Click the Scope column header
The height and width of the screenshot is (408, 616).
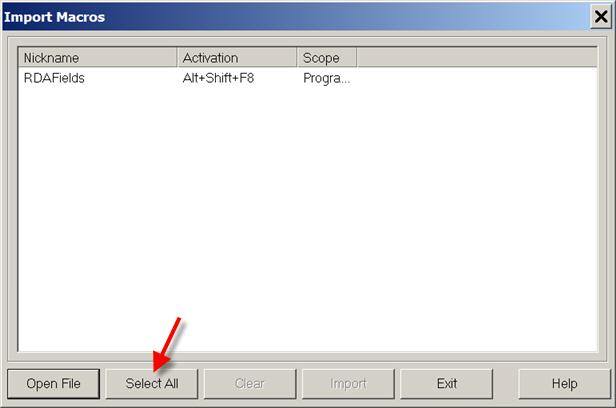[x=327, y=58]
